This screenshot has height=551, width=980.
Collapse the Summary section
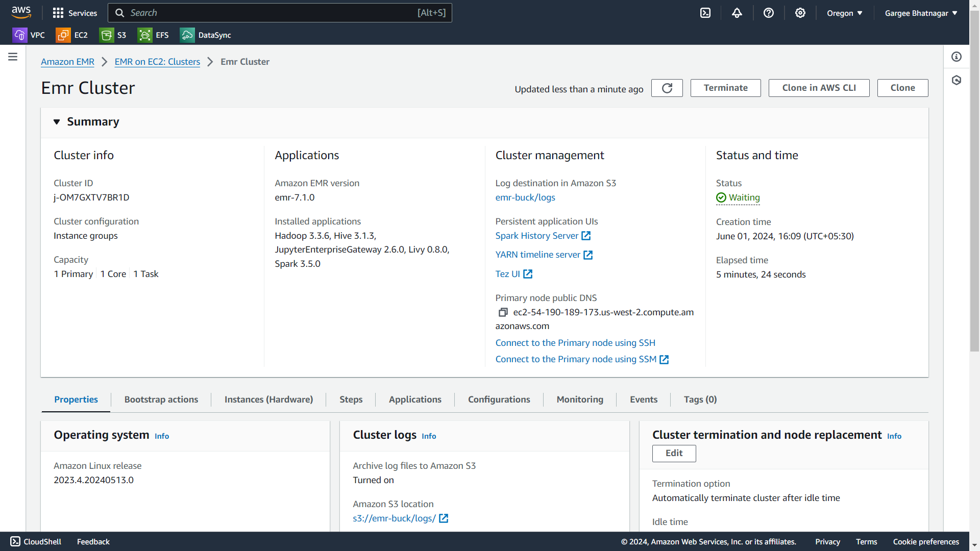point(57,122)
